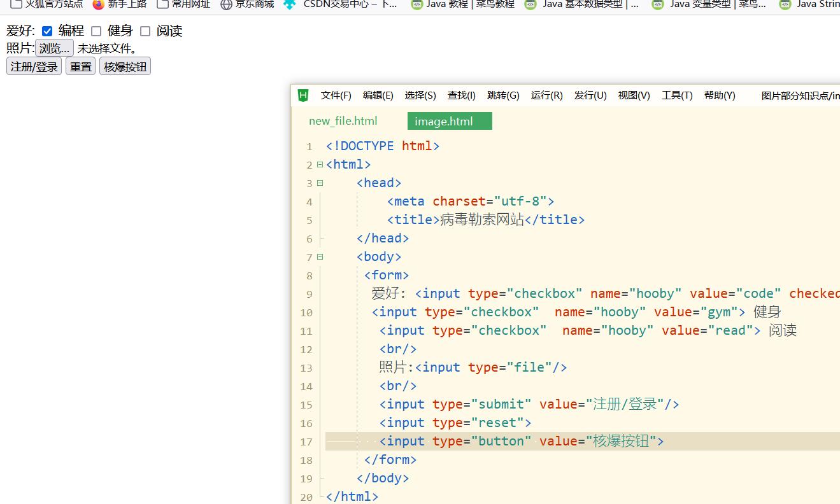Open the 火狐官方站点 bookmark folder
The width and height of the screenshot is (840, 504).
click(x=46, y=4)
